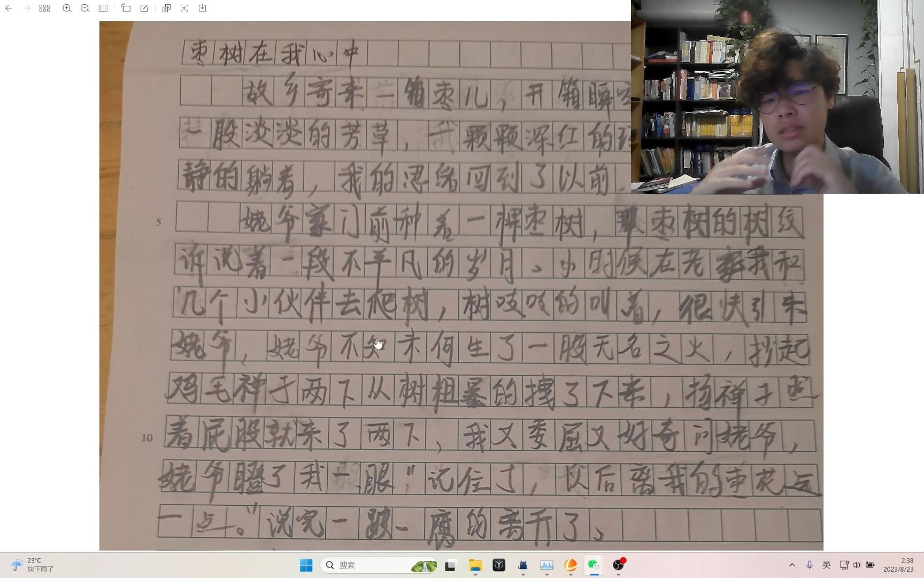924x578 pixels.
Task: Open the Windows Start menu
Action: [306, 565]
